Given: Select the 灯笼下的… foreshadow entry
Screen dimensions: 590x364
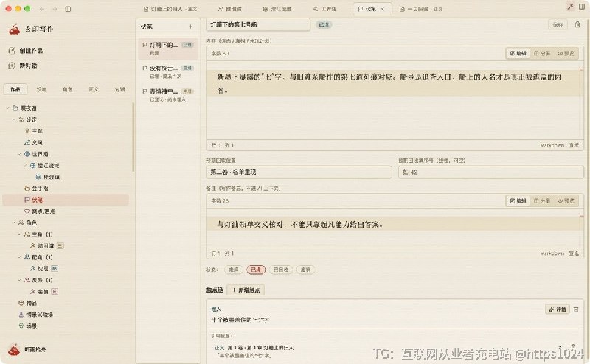Looking at the screenshot, I should coord(168,49).
